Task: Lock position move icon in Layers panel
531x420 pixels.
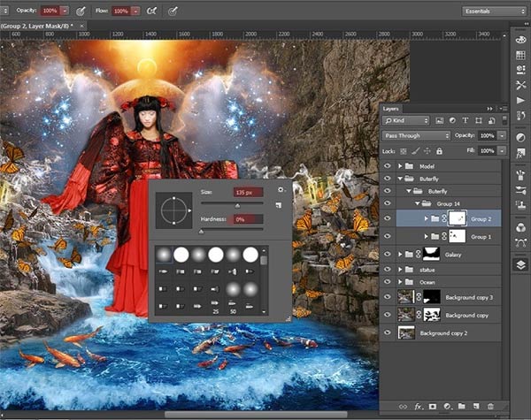Action: point(427,151)
